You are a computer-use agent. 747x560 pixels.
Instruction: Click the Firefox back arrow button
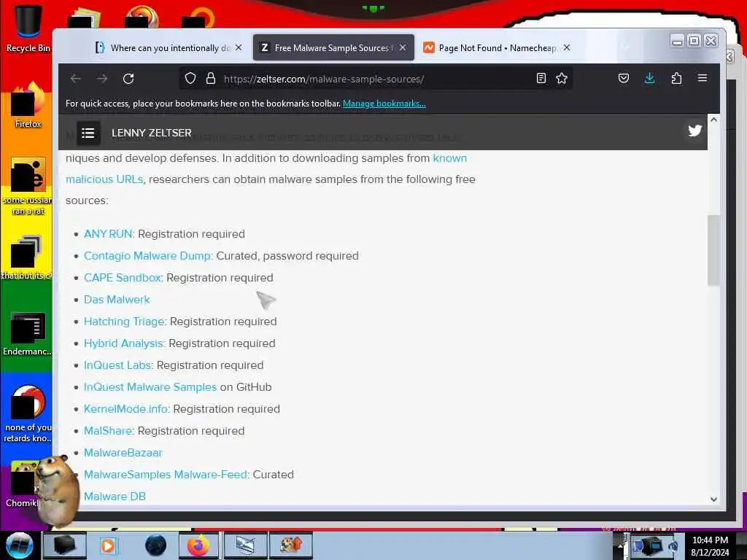pos(76,79)
